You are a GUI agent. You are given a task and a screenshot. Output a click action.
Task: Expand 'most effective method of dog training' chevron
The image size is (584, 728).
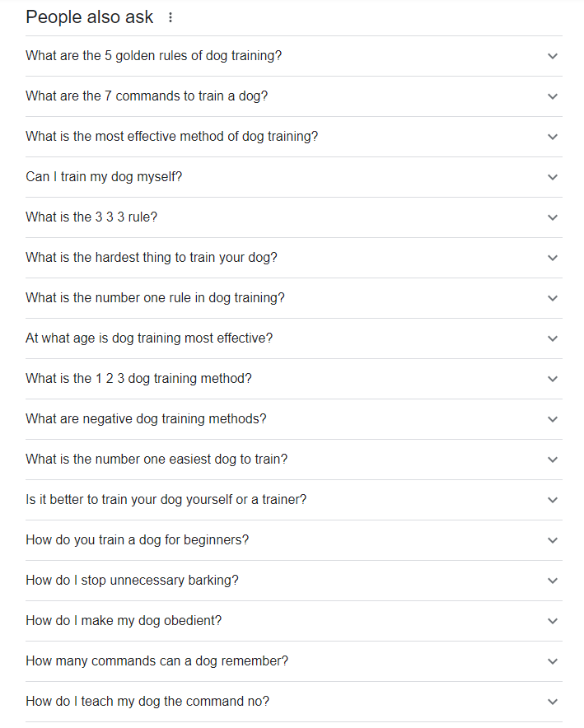(x=553, y=137)
